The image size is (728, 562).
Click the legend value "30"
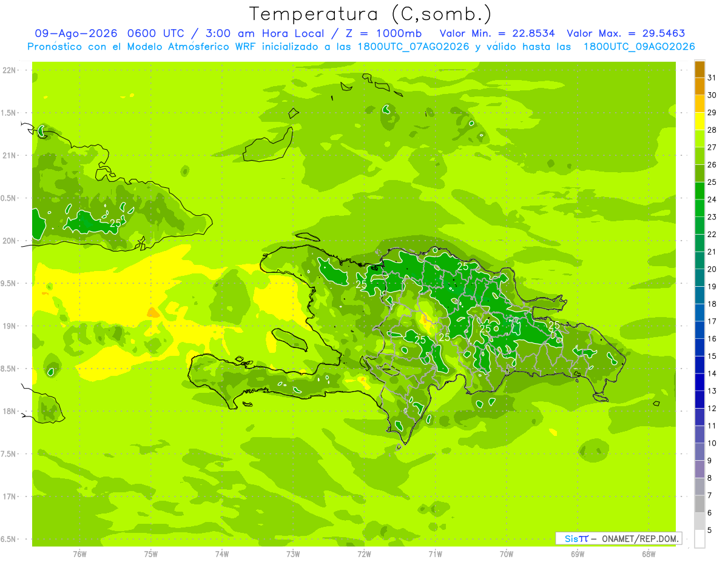click(712, 95)
